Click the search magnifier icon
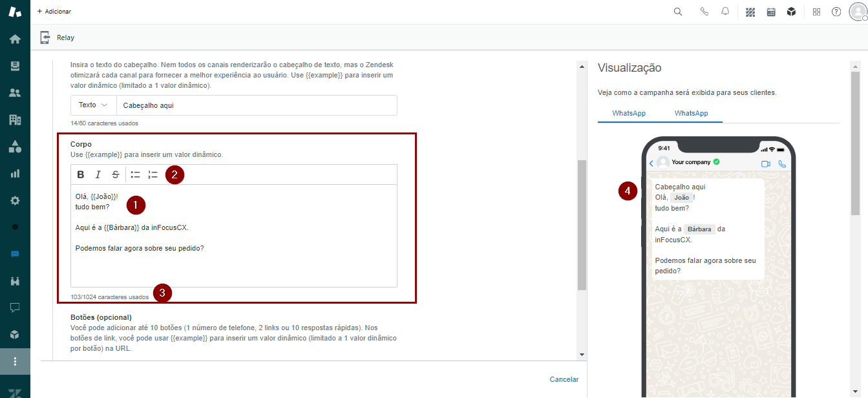Viewport: 868px width, 398px height. (x=678, y=12)
